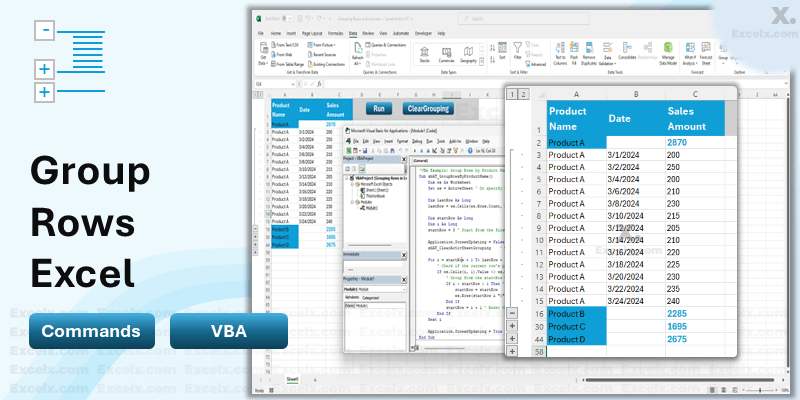The height and width of the screenshot is (400, 800).
Task: Click the Get Data icon in ribbon
Action: (x=264, y=48)
